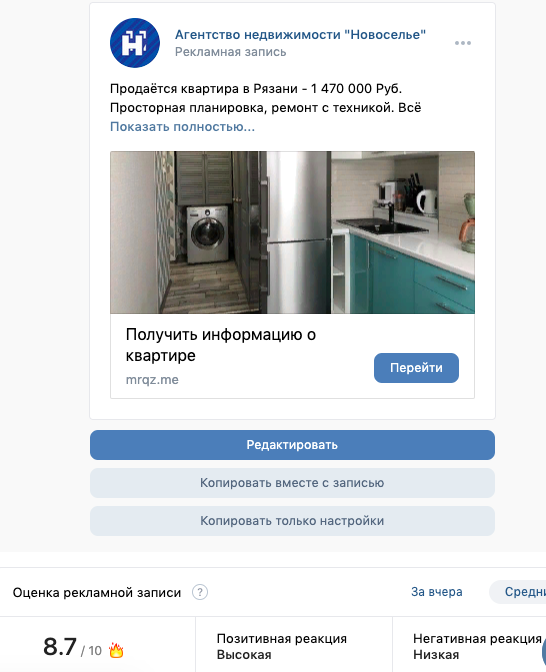Open the mrqz.me link

point(152,380)
